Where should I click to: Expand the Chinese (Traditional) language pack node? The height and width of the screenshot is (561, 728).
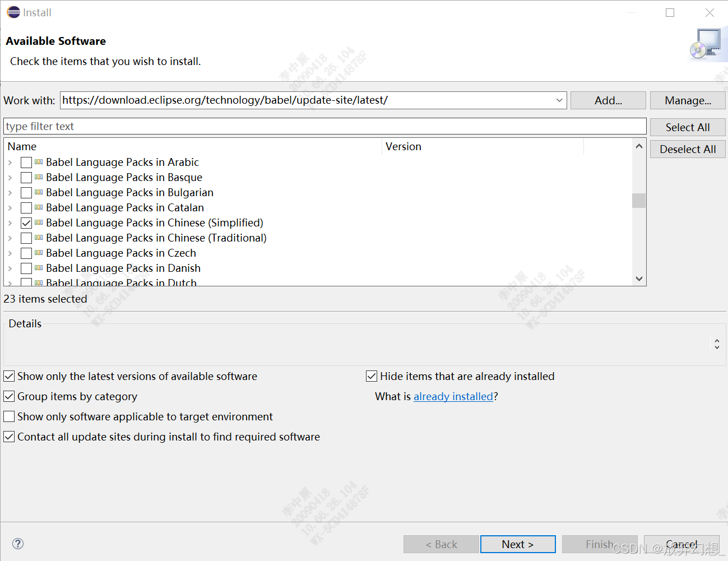(11, 238)
